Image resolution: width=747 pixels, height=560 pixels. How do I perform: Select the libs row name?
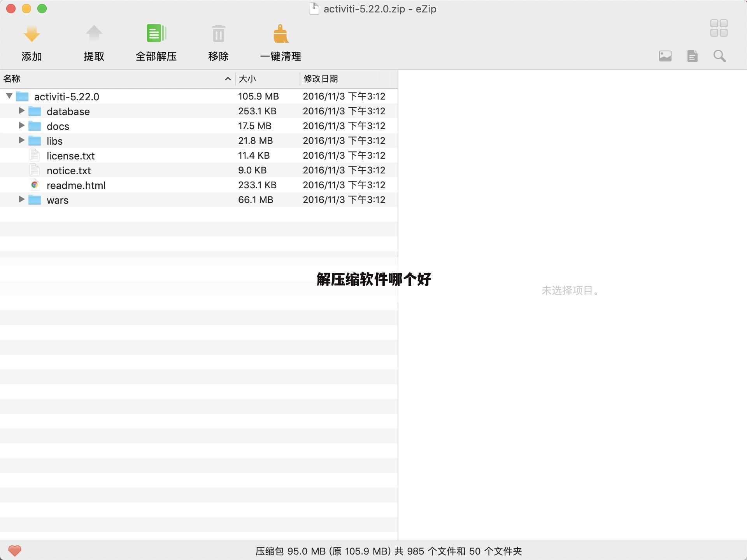pyautogui.click(x=54, y=141)
